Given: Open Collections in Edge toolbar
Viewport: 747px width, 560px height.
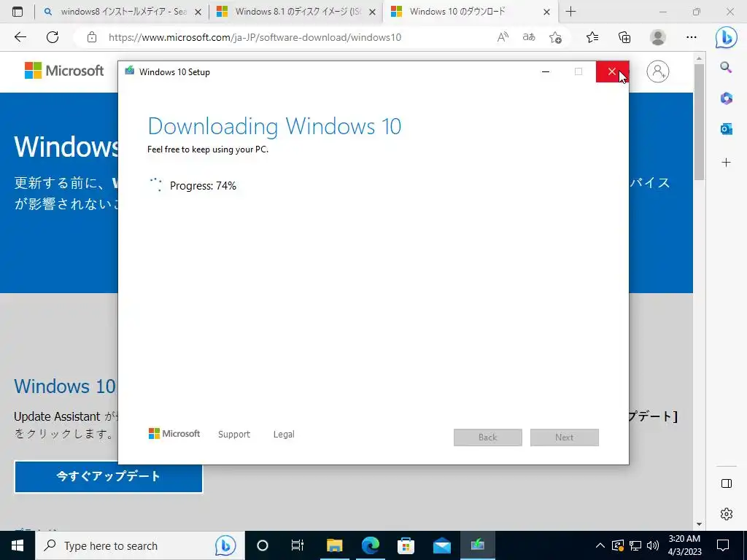Looking at the screenshot, I should coord(624,37).
